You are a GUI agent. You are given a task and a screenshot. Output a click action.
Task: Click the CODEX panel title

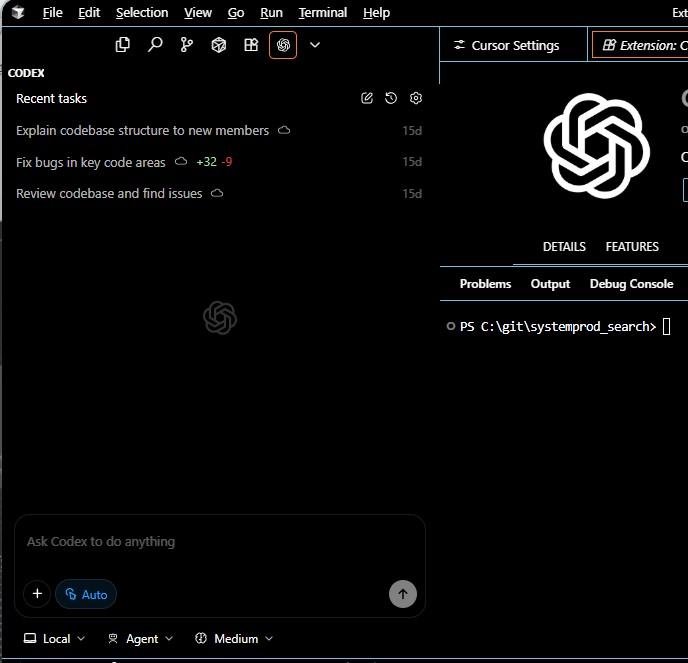26,73
